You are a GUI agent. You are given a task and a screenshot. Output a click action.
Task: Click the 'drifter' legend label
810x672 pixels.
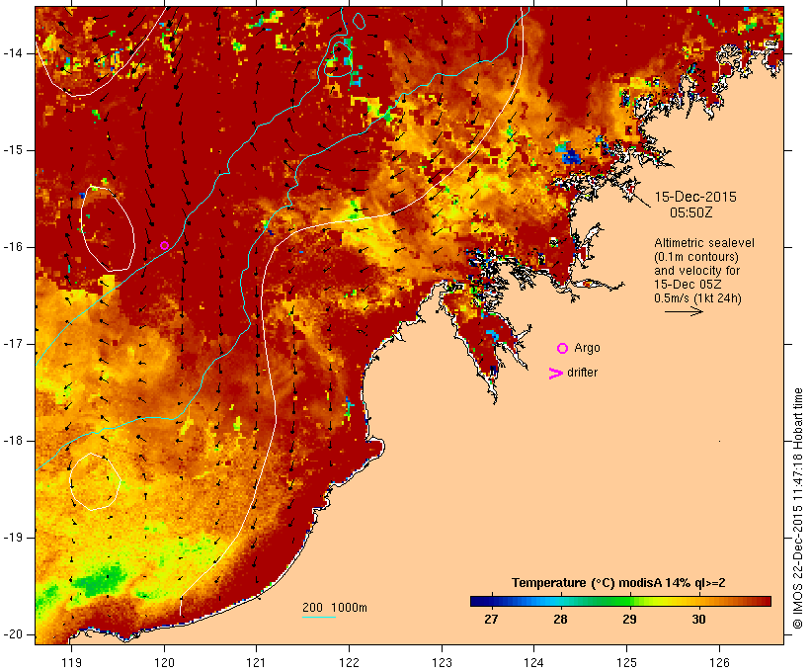582,373
